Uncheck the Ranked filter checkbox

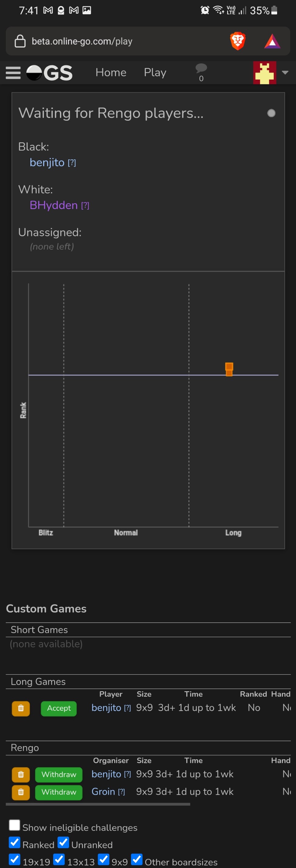(15, 842)
